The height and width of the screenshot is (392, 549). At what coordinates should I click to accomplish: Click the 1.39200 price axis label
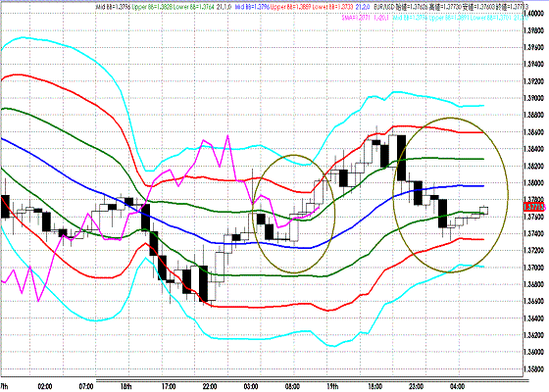535,81
